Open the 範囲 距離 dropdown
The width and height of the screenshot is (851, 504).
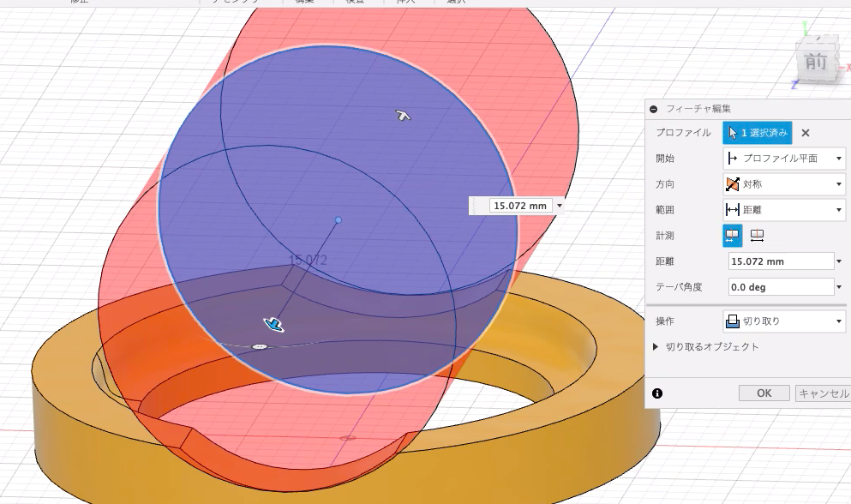785,210
